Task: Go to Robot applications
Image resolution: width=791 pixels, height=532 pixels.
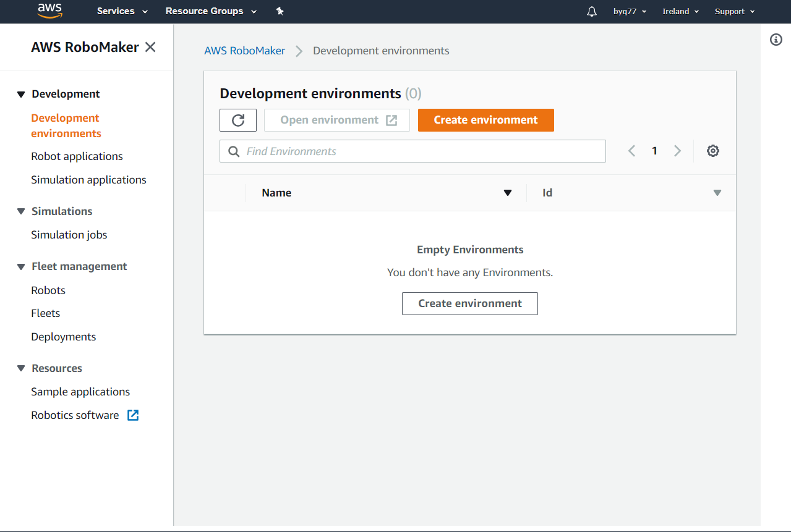Action: coord(77,156)
